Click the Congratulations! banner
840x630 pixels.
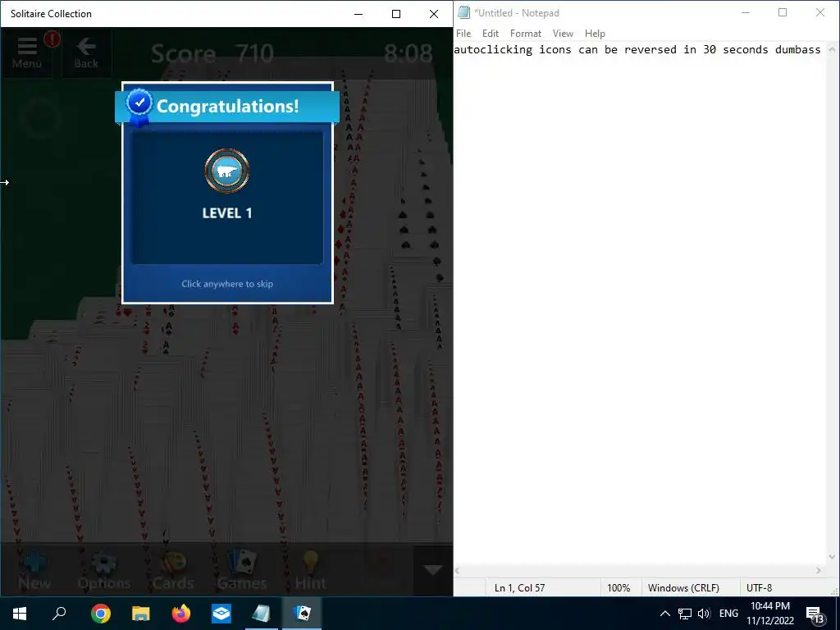228,106
